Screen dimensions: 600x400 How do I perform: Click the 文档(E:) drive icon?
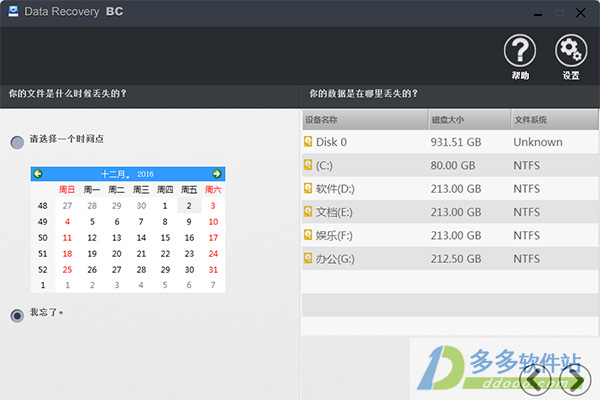pos(308,212)
